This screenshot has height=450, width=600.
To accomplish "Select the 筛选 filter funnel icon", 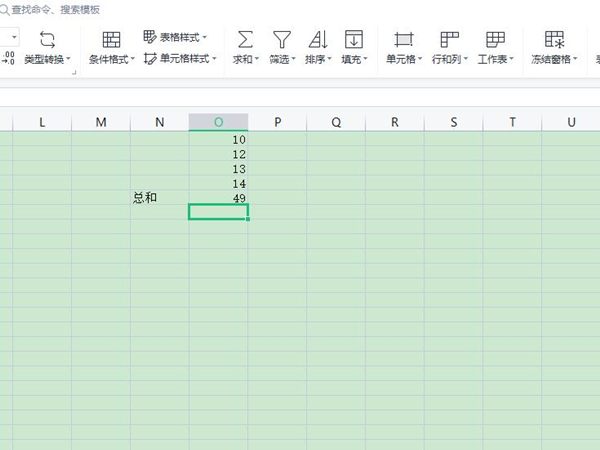I will click(x=282, y=40).
